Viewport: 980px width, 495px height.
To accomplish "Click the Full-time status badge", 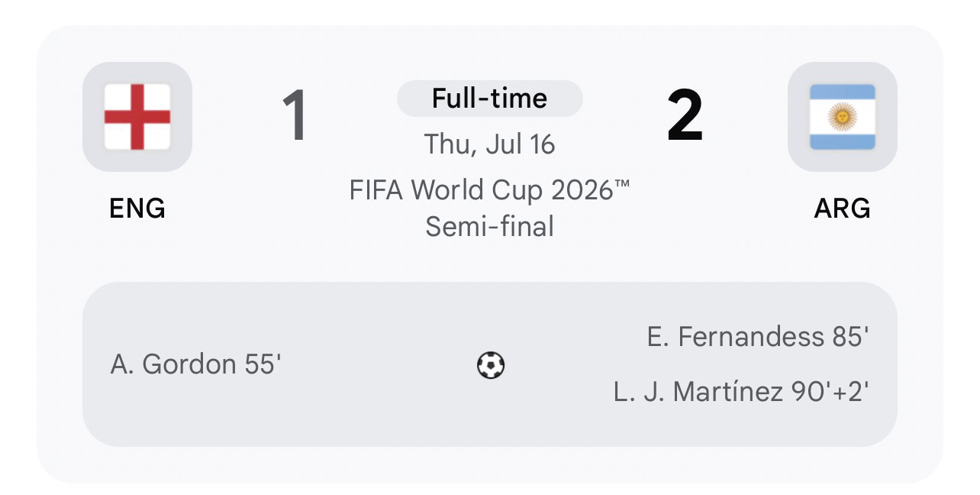I will tap(490, 99).
